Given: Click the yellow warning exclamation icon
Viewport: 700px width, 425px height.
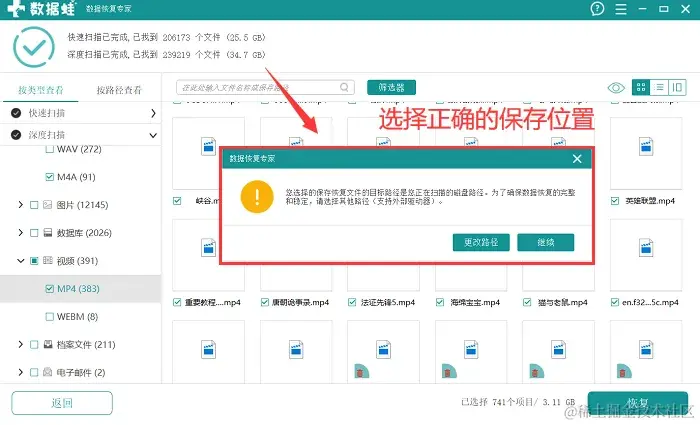Looking at the screenshot, I should [x=257, y=197].
